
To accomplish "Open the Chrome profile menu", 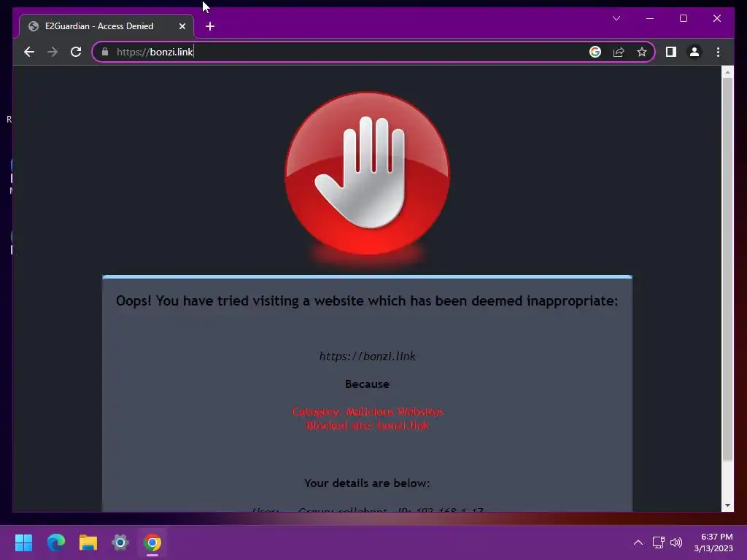I will 694,52.
